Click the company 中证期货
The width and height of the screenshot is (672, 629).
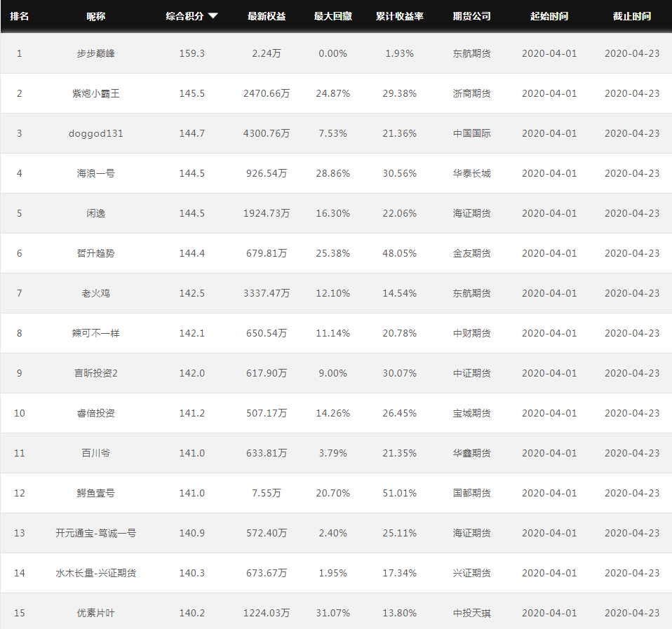pyautogui.click(x=472, y=373)
